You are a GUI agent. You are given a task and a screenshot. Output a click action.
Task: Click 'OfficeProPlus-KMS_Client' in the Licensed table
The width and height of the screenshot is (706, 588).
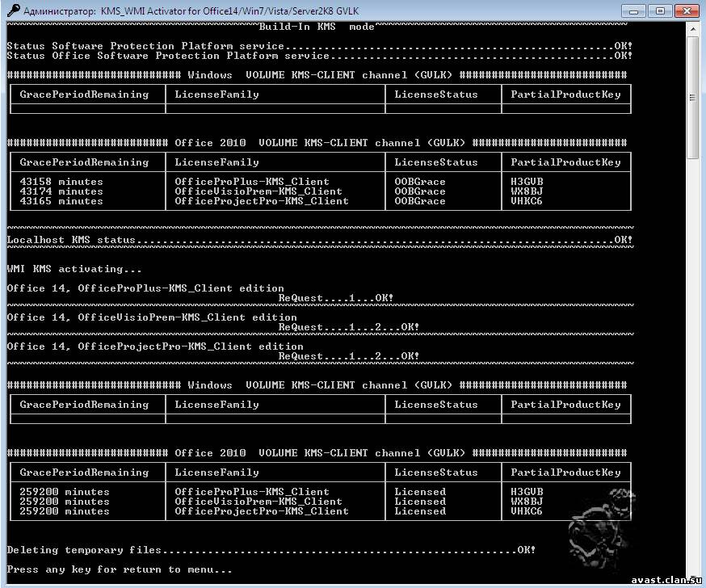coord(252,492)
